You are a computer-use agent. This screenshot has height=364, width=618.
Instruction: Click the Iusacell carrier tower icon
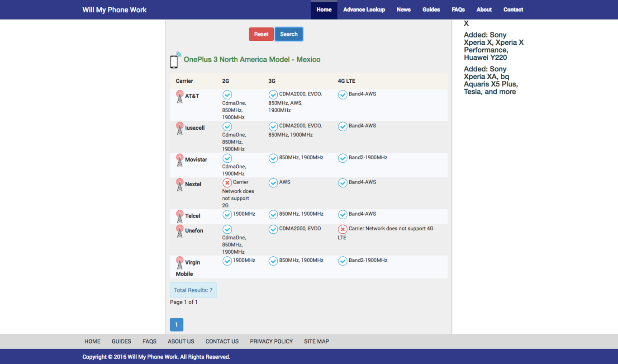click(180, 128)
